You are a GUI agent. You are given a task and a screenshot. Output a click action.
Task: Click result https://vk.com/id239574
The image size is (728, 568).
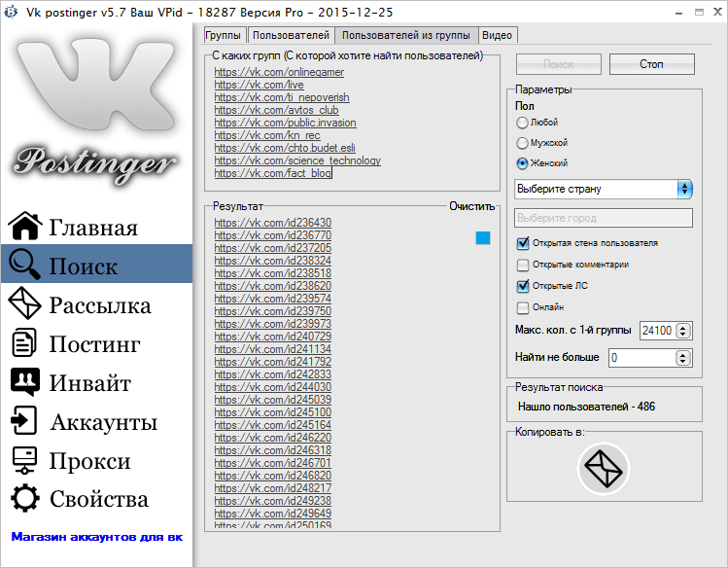[x=273, y=299]
